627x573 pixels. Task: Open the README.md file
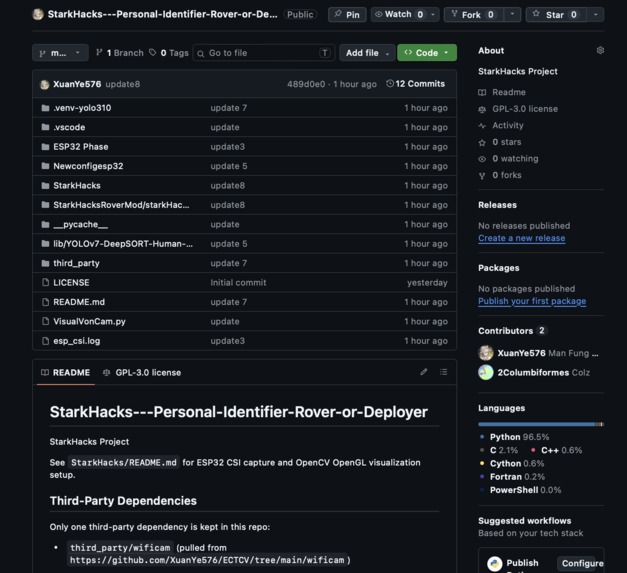pos(79,302)
